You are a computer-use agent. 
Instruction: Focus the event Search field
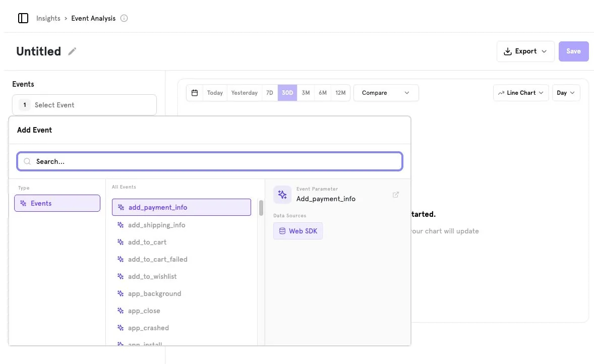pos(209,161)
